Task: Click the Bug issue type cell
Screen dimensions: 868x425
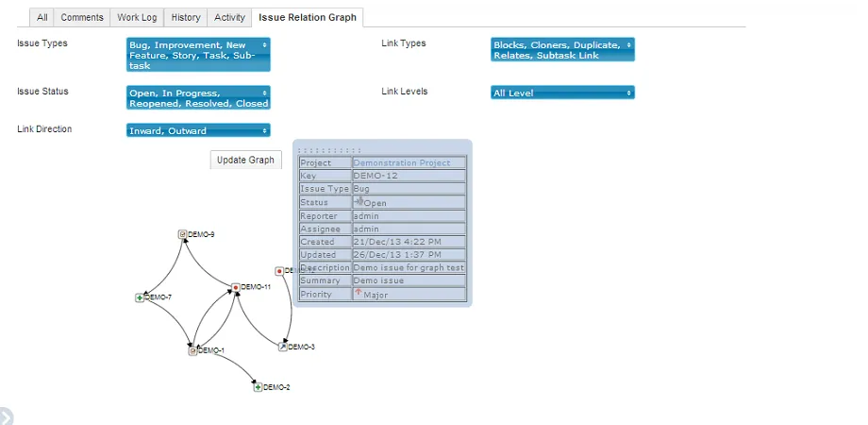Action: [x=409, y=188]
